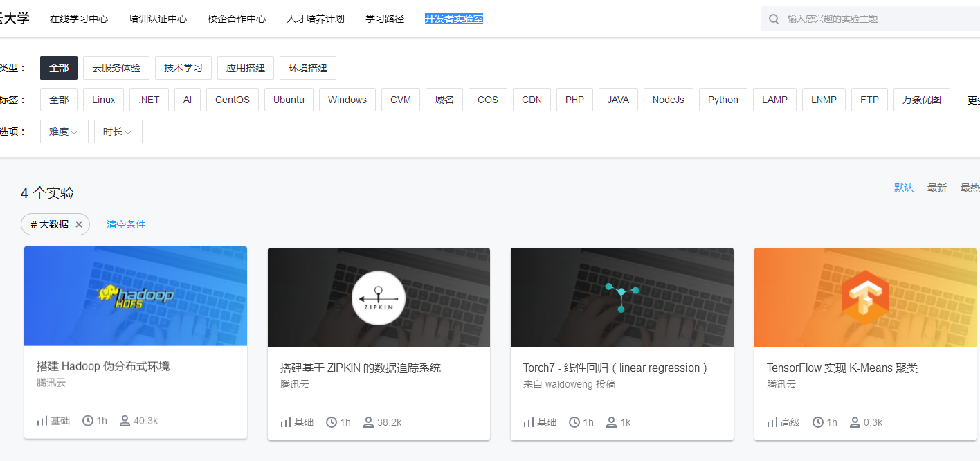Viewport: 980px width, 461px height.
Task: Click difficulty bars icon on Hadoop card
Action: (42, 421)
